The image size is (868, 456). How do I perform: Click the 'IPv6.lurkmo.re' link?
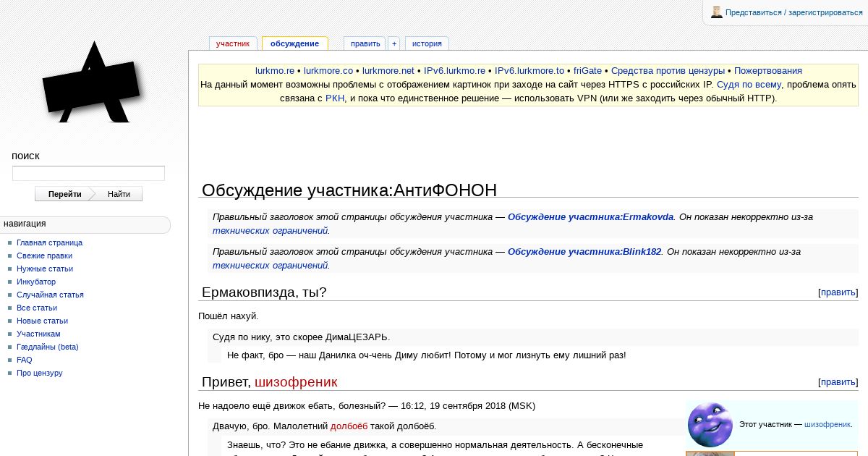coord(454,71)
